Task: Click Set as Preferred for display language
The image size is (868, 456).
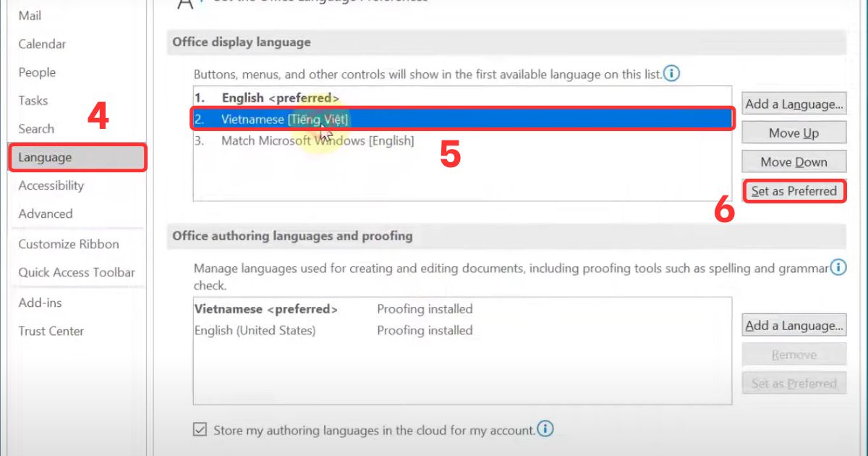Action: click(793, 190)
